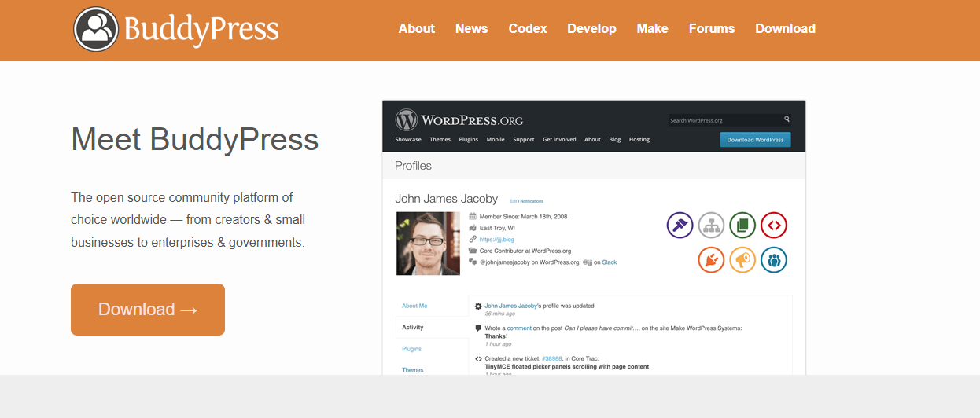
Task: Click the TinyMCE floated picker panels ticket title
Action: [x=567, y=366]
